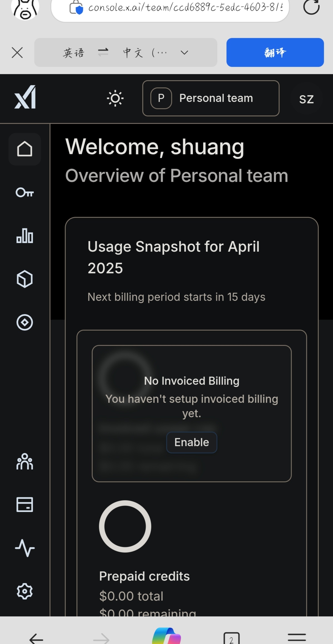Open Billing via the card icon
This screenshot has width=333, height=644.
pos(25,505)
